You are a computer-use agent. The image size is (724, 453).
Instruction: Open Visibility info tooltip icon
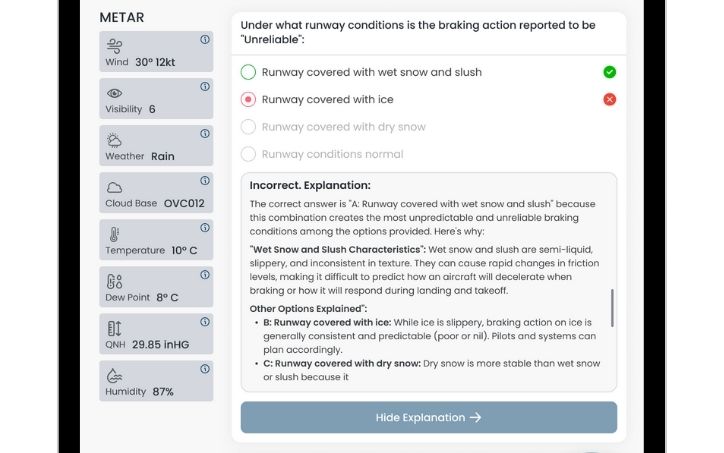pyautogui.click(x=204, y=87)
